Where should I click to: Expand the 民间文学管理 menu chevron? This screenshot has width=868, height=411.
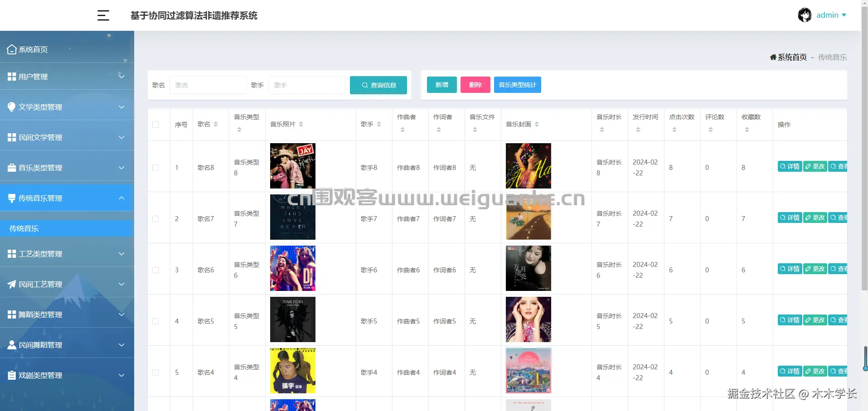coord(121,137)
